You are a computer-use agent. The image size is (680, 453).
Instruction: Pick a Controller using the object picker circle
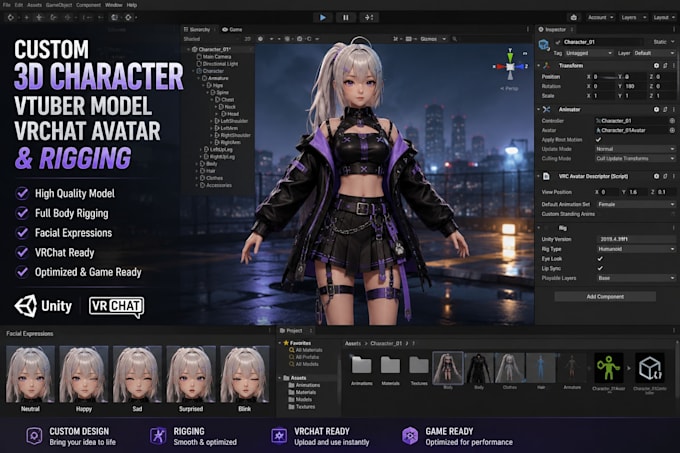(x=672, y=121)
